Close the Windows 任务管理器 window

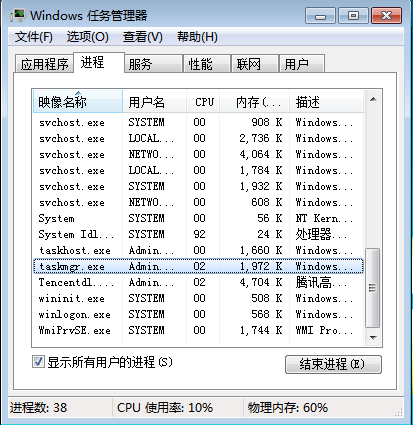[x=386, y=16]
